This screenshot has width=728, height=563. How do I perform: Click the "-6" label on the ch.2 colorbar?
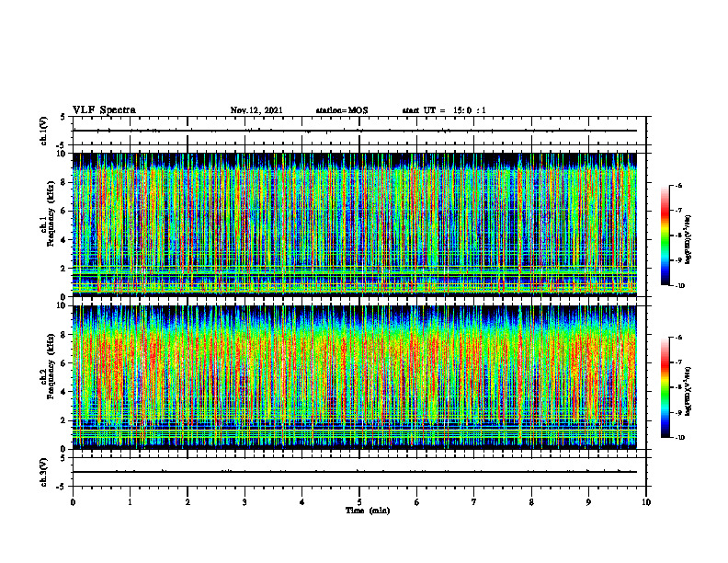click(x=678, y=338)
